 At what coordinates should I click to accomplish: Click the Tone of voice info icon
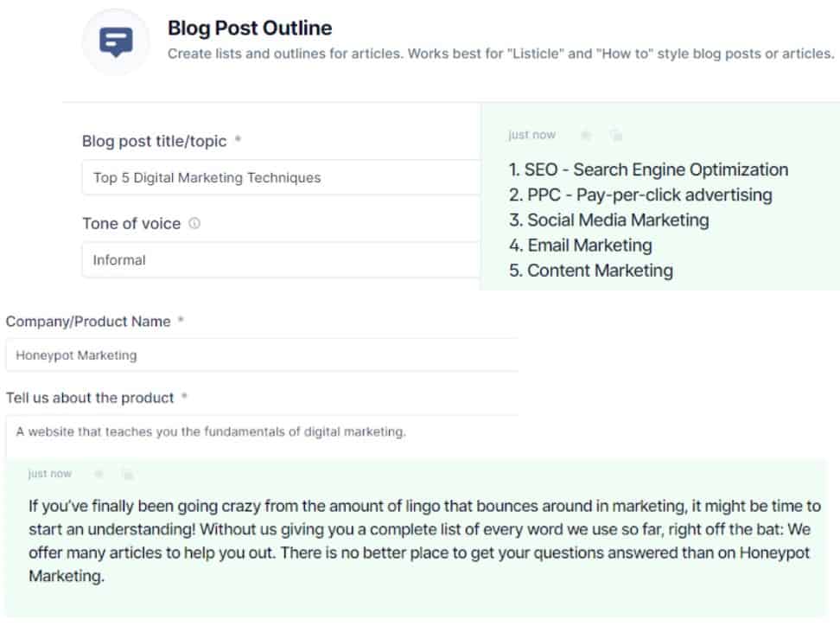pyautogui.click(x=194, y=223)
